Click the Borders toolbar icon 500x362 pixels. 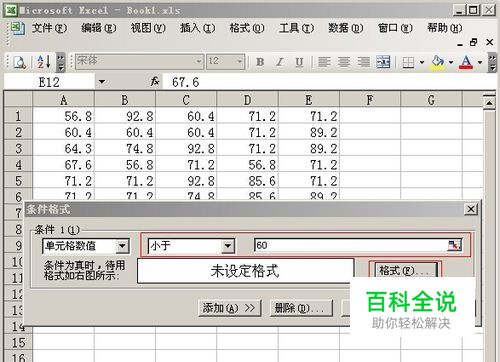pyautogui.click(x=408, y=62)
